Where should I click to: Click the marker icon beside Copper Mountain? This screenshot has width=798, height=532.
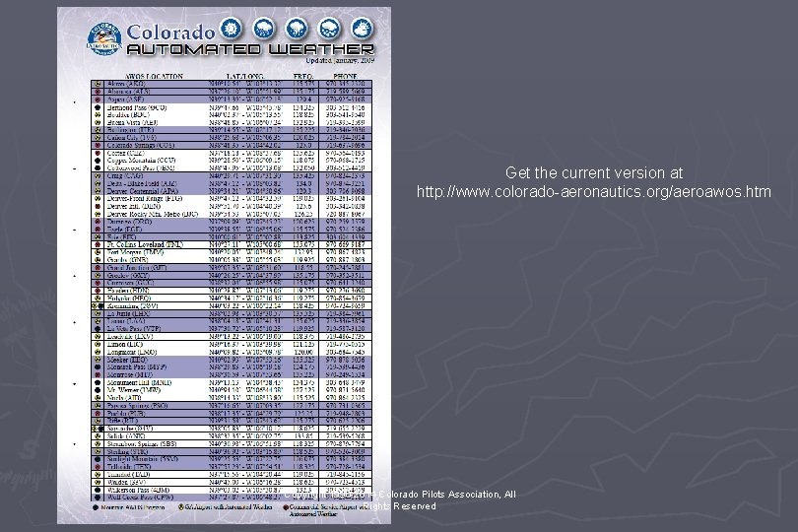click(98, 161)
